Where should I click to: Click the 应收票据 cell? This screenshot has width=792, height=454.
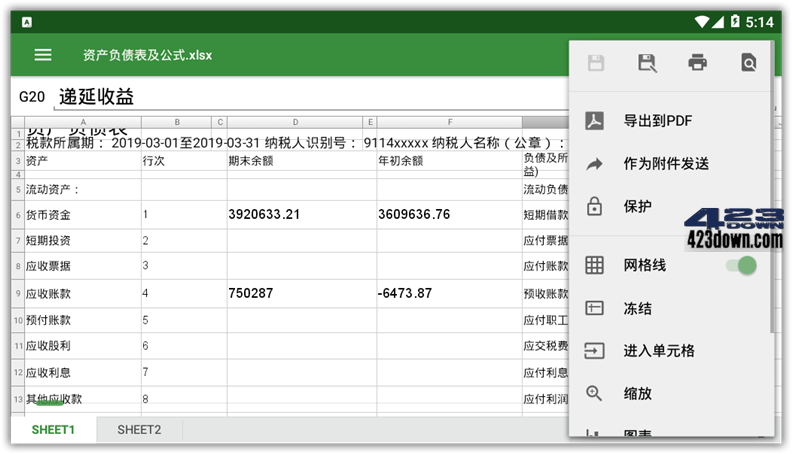[83, 266]
